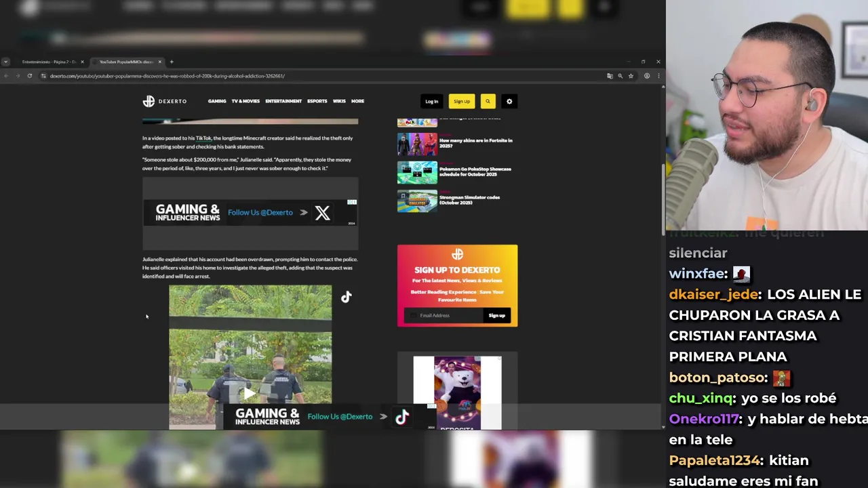Viewport: 868px width, 488px height.
Task: Open the browser three-dot menu
Action: (658, 76)
